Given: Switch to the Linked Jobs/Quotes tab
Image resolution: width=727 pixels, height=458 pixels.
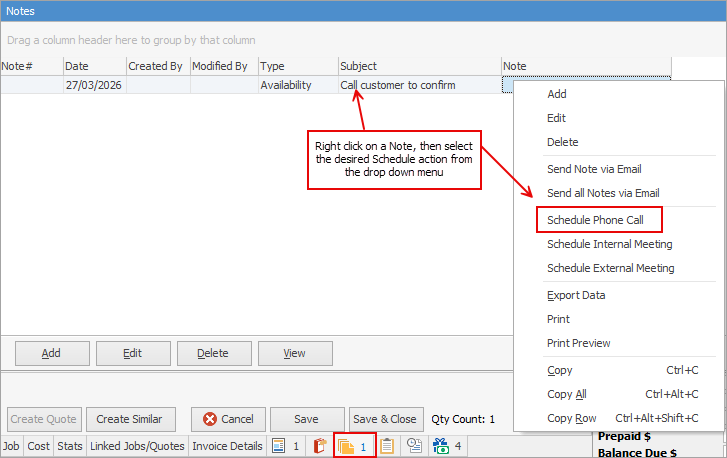Looking at the screenshot, I should [x=137, y=446].
